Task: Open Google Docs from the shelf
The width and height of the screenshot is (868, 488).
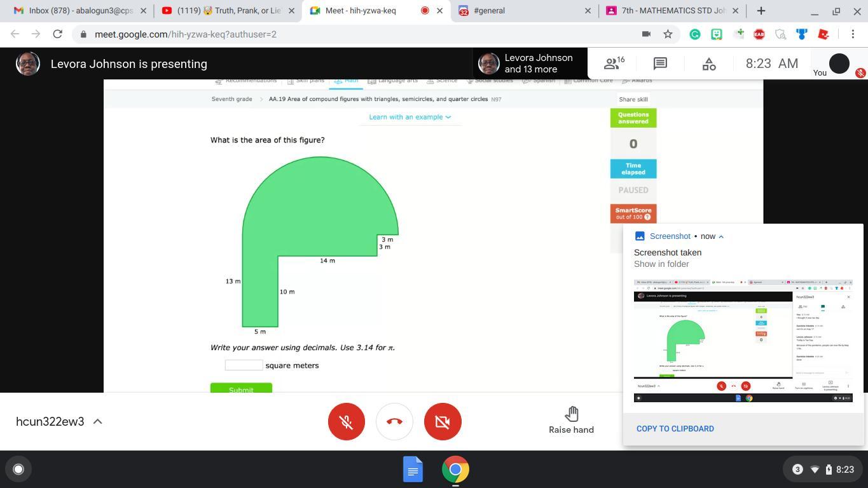Action: 413,470
